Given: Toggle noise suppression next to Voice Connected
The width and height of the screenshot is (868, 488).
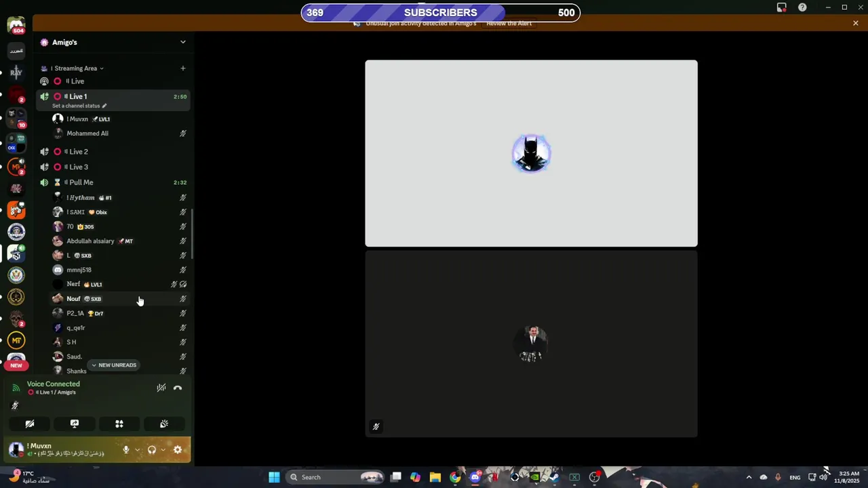Looking at the screenshot, I should (161, 388).
